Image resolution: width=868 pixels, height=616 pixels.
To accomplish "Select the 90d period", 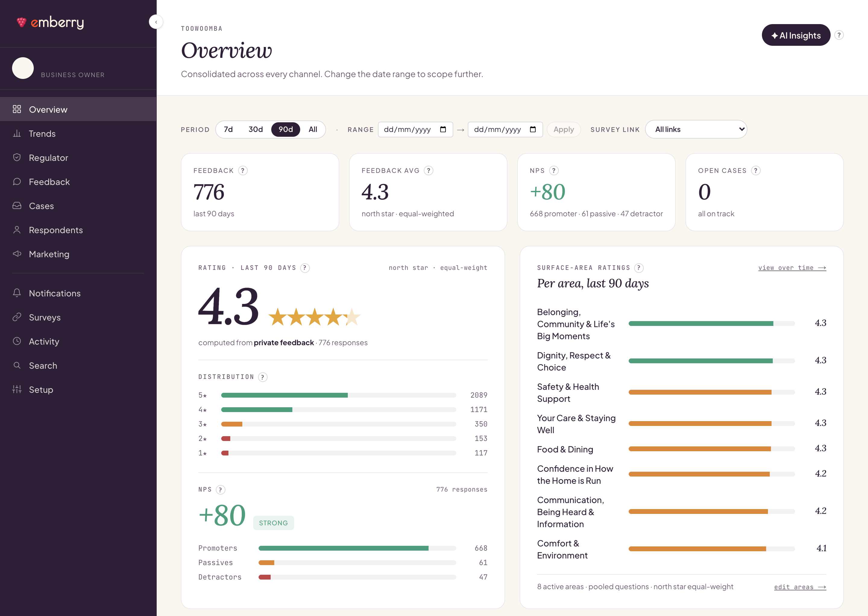I will click(285, 129).
